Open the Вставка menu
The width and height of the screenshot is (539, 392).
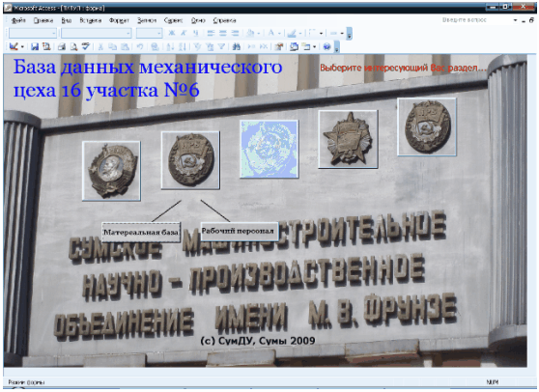91,20
